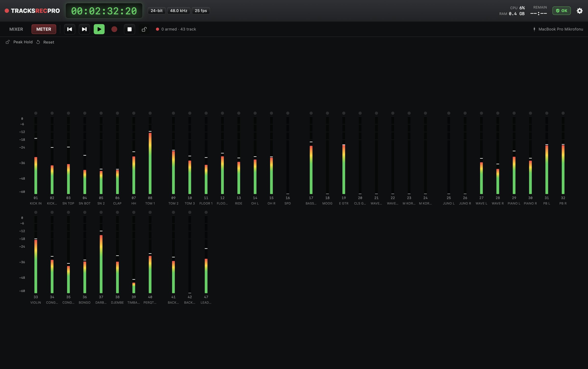The image size is (588, 369).
Task: Start recording with the red record button
Action: pyautogui.click(x=114, y=29)
